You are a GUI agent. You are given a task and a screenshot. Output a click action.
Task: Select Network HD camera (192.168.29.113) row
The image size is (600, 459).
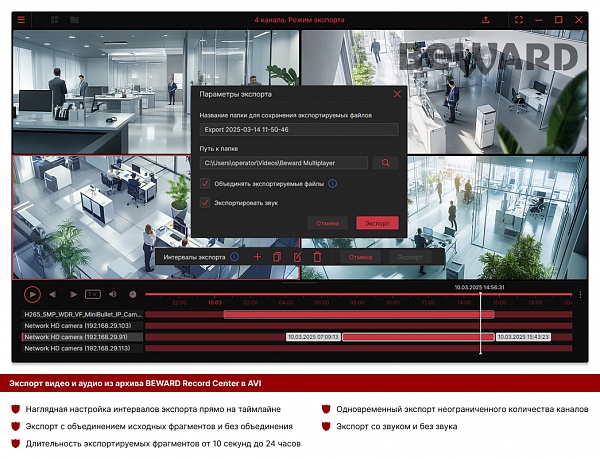[x=83, y=348]
